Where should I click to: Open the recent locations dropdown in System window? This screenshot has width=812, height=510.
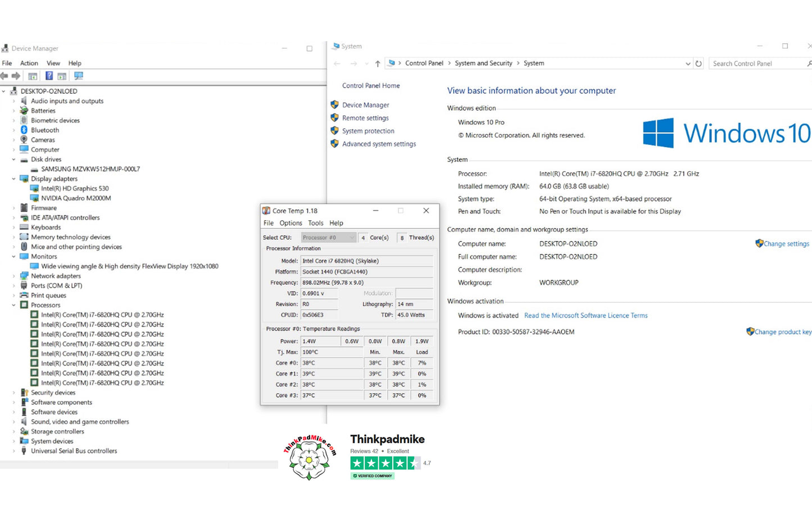pos(366,64)
